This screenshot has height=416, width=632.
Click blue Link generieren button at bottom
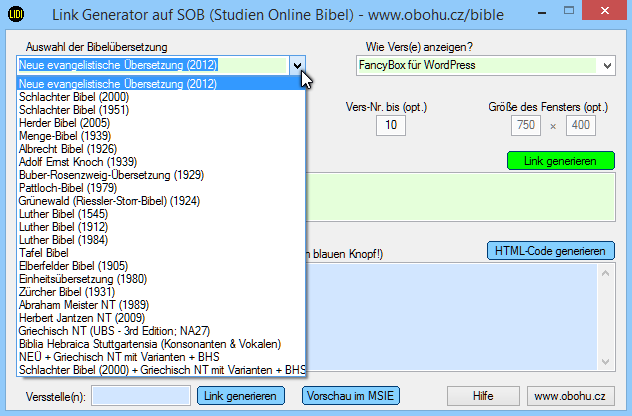pos(241,396)
